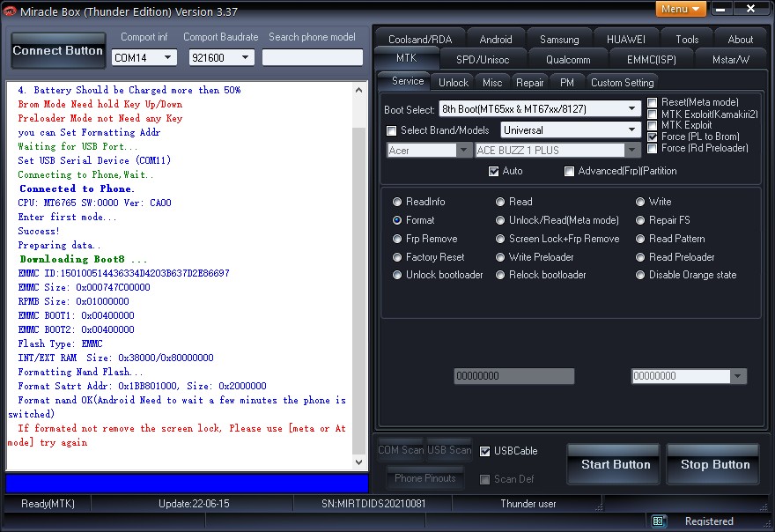Viewport: 775px width, 532px height.
Task: Click the grey 00000000 address field
Action: 514,376
